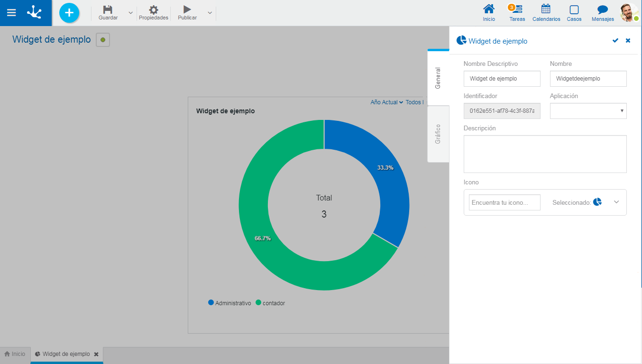
Task: Click the 33.3% chart label
Action: click(385, 168)
